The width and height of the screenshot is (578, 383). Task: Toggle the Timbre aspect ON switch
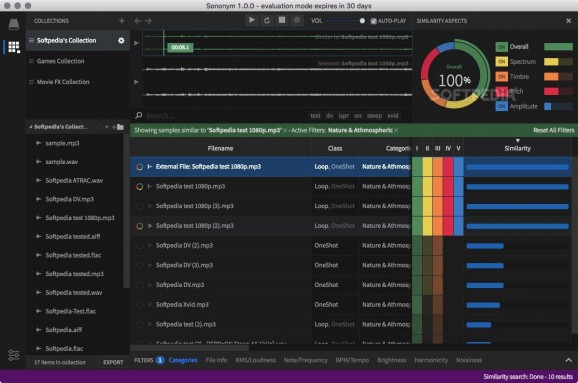click(501, 77)
